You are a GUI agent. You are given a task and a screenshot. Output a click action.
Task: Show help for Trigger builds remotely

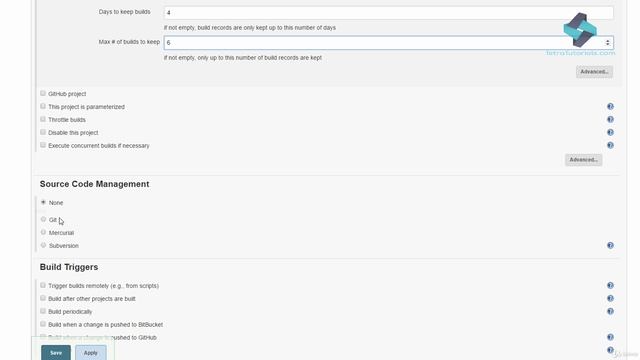pos(610,285)
